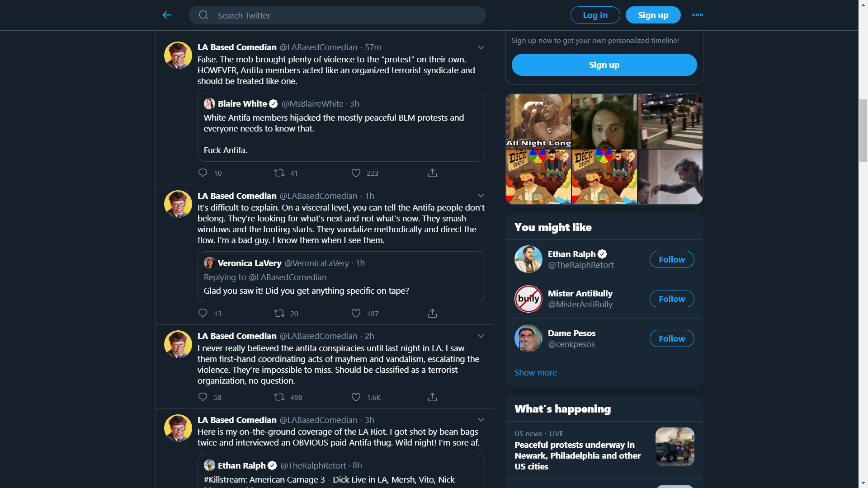Expand options chevron on the 57m tweet
Image resolution: width=868 pixels, height=488 pixels.
[481, 47]
